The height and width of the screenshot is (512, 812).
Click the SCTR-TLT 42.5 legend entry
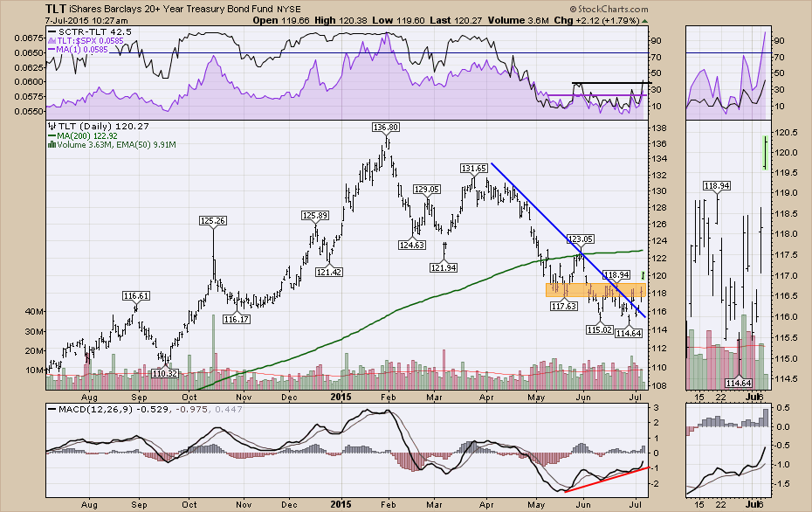tap(90, 32)
